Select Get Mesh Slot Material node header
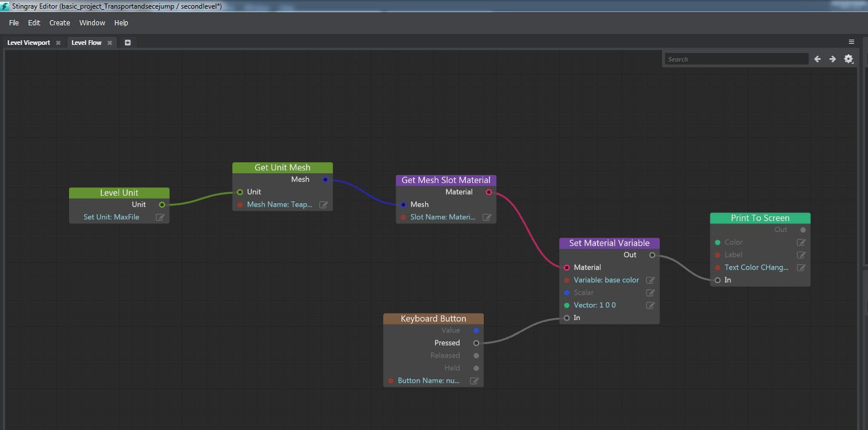Viewport: 868px width, 430px height. pyautogui.click(x=446, y=180)
